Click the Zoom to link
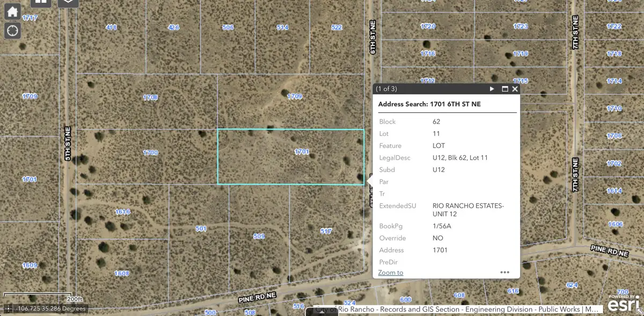644x316 pixels. [x=391, y=272]
